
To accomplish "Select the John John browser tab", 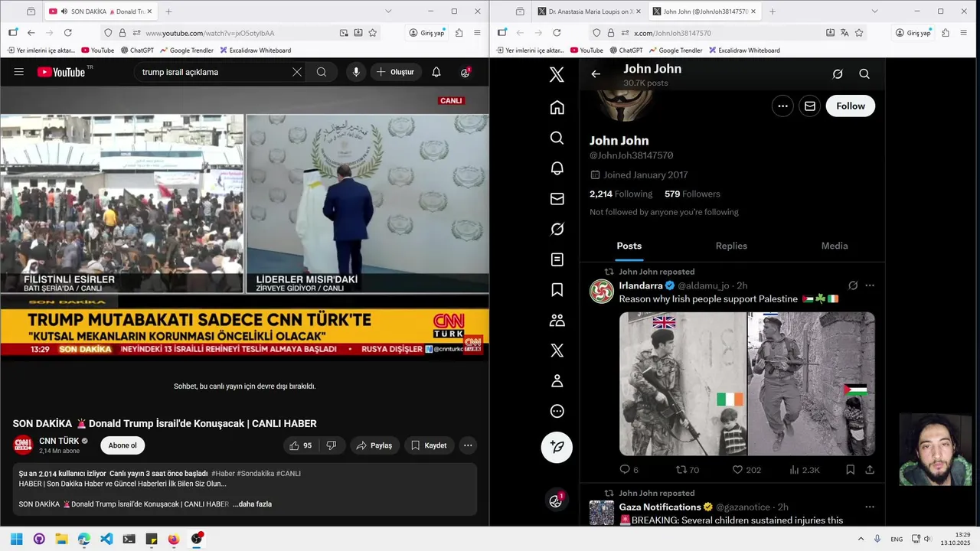I will tap(705, 11).
